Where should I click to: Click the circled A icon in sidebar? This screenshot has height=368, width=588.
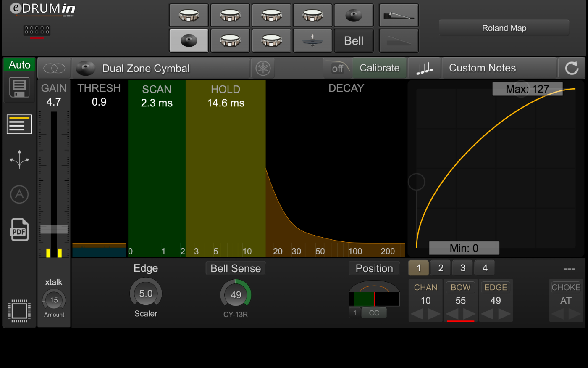coord(19,194)
